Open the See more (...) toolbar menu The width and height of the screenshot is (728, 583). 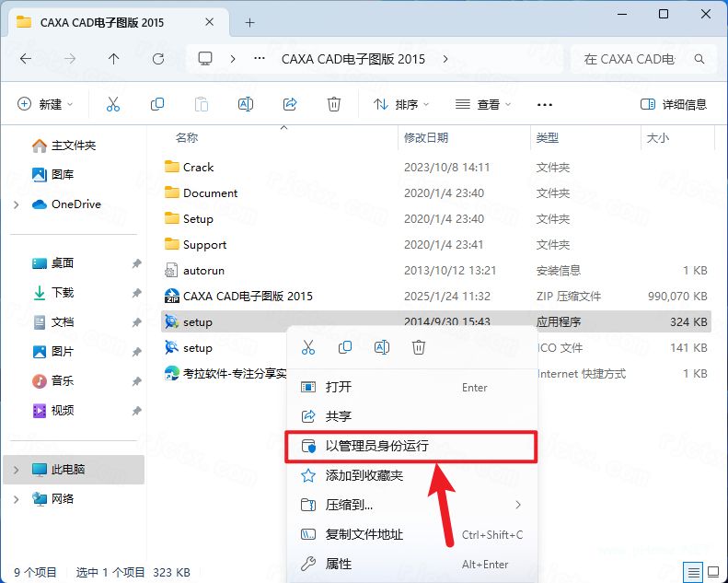tap(544, 104)
